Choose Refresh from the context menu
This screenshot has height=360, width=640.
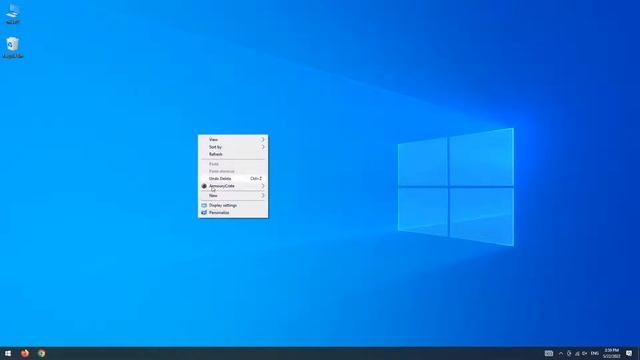(233, 154)
